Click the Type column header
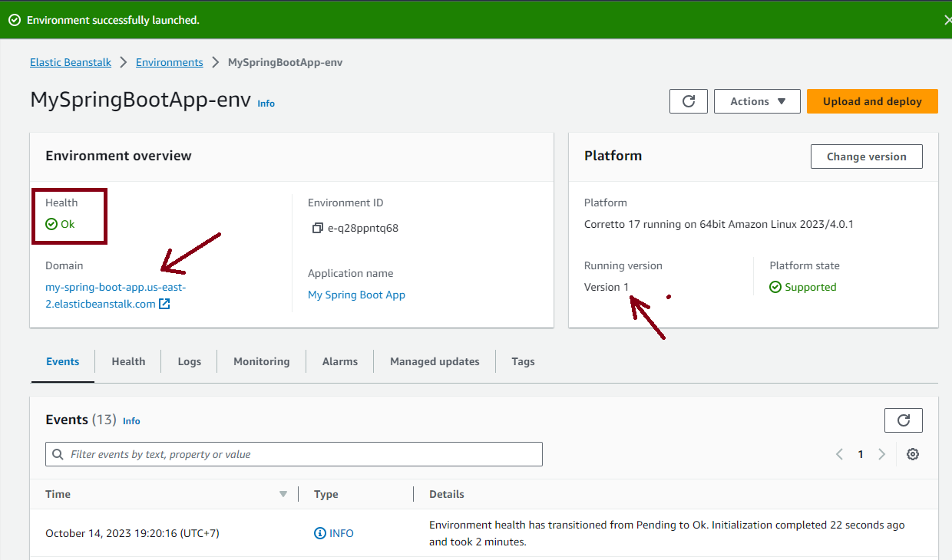The height and width of the screenshot is (560, 952). coord(326,494)
